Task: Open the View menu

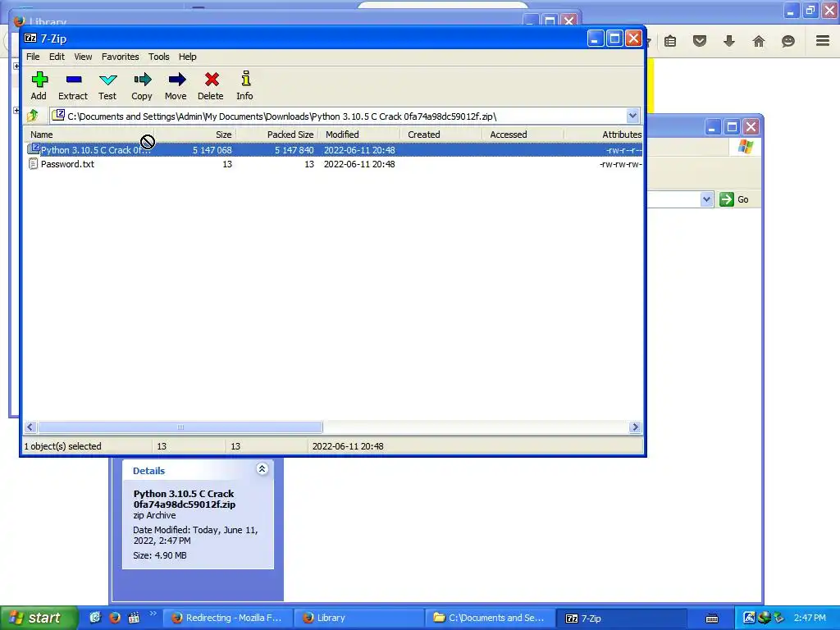Action: 83,57
